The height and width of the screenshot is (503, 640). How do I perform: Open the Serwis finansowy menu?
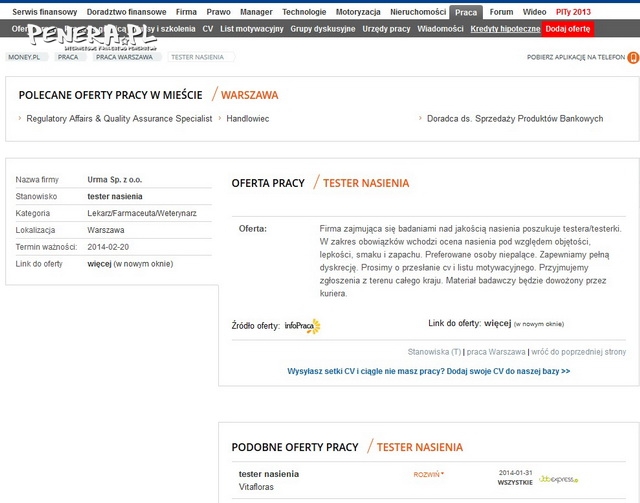coord(44,12)
